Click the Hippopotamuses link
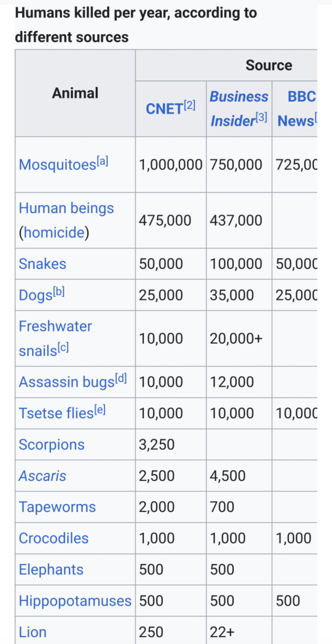The width and height of the screenshot is (332, 644). click(x=75, y=601)
